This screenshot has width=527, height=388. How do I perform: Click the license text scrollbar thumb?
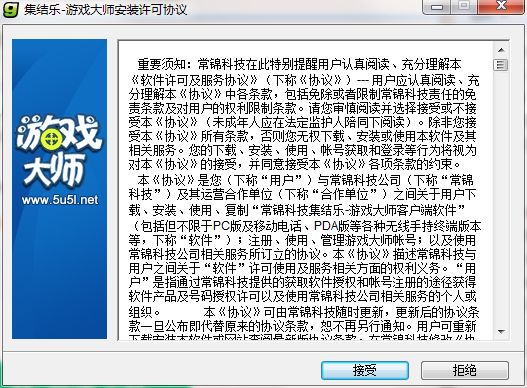pos(501,65)
